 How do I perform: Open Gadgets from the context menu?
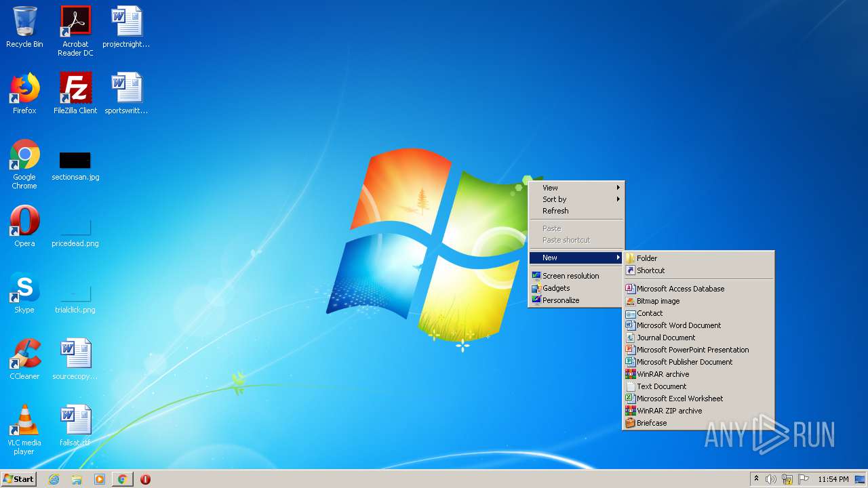click(x=576, y=288)
